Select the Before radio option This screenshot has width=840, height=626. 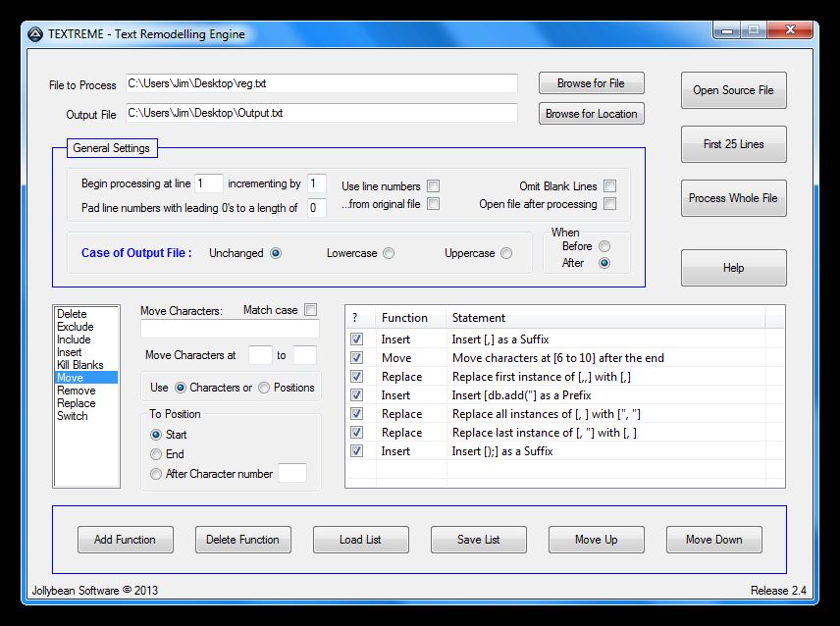pos(604,246)
